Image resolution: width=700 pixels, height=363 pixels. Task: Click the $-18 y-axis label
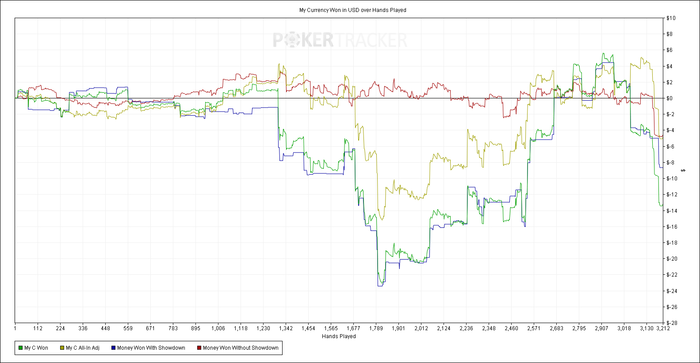672,243
